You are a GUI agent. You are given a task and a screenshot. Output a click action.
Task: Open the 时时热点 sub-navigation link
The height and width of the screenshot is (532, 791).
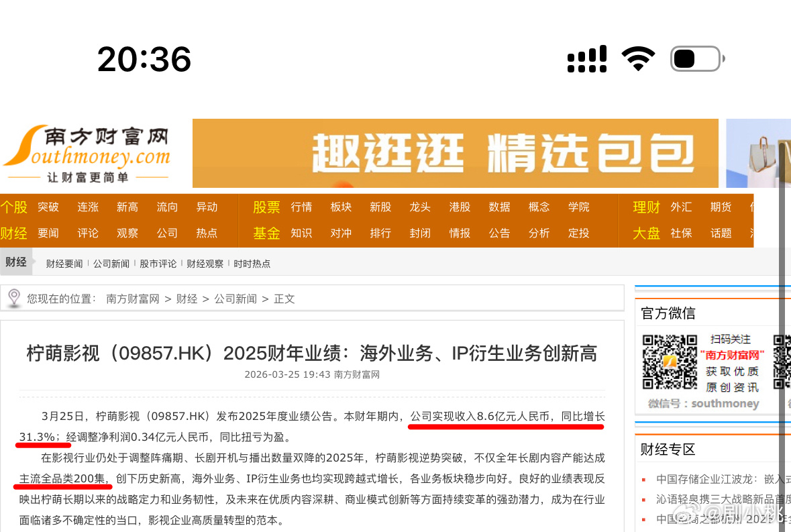coord(252,264)
